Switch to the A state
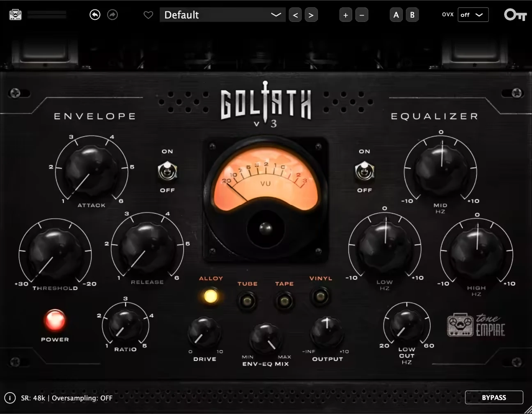 point(396,15)
